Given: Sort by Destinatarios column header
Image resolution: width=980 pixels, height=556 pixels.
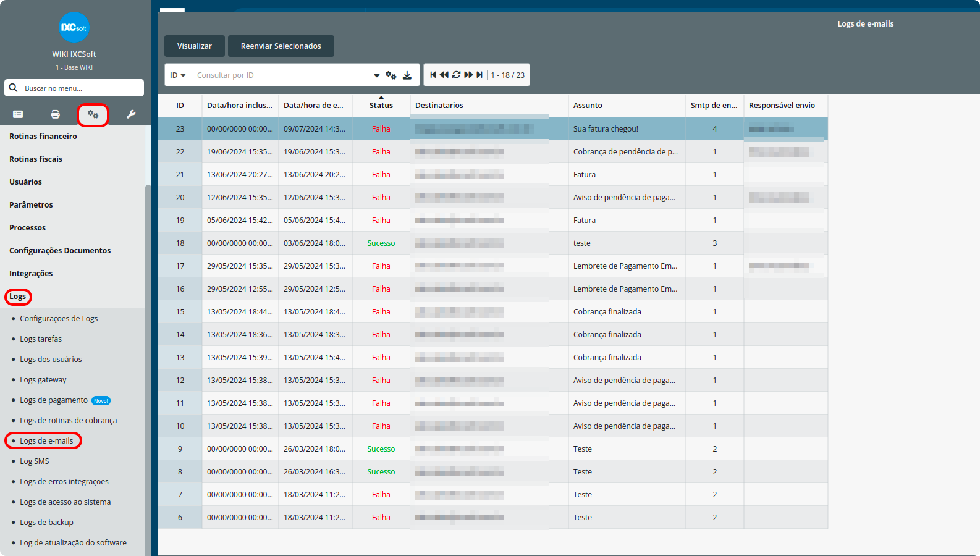Looking at the screenshot, I should pyautogui.click(x=489, y=106).
